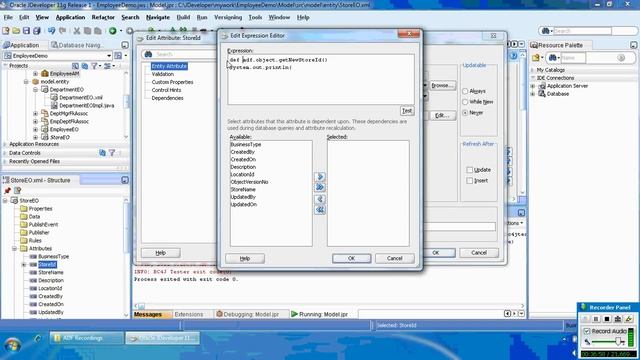Check the Refresh After Insert checkbox
The width and height of the screenshot is (640, 360).
pyautogui.click(x=469, y=180)
